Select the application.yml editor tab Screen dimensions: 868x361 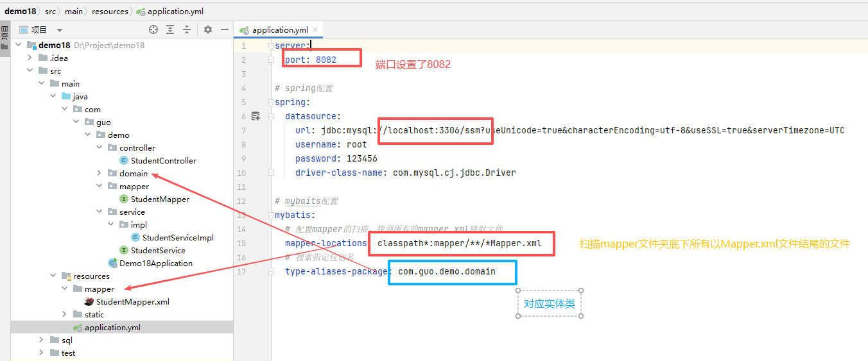click(279, 30)
